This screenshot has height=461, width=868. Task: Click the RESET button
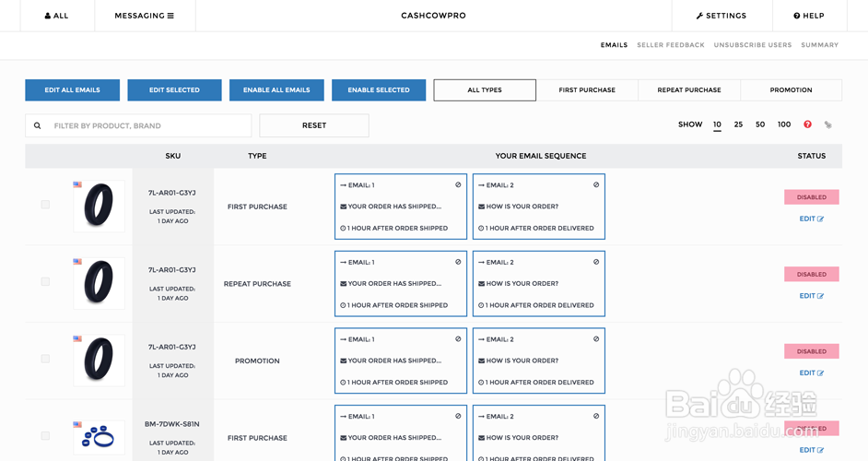point(314,125)
